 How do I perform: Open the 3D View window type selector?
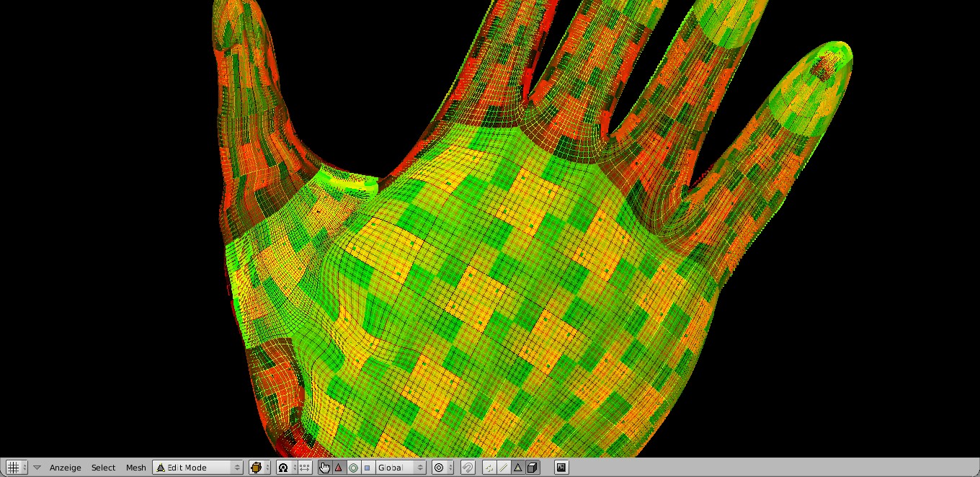[16, 468]
